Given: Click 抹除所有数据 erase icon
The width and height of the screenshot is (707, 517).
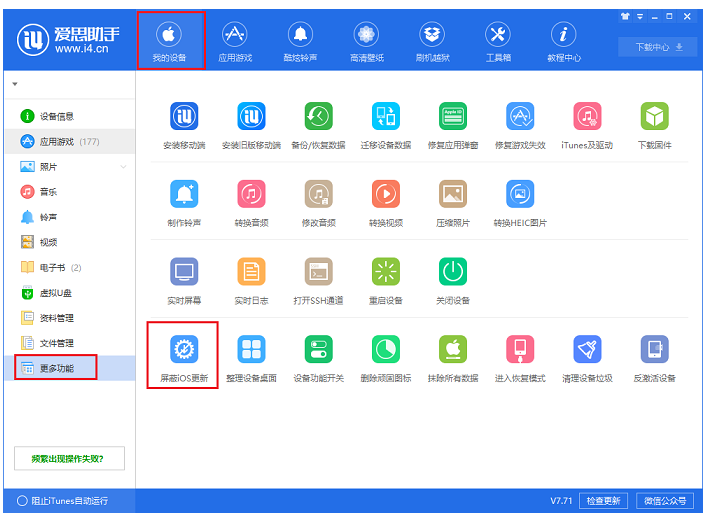Looking at the screenshot, I should tap(453, 349).
